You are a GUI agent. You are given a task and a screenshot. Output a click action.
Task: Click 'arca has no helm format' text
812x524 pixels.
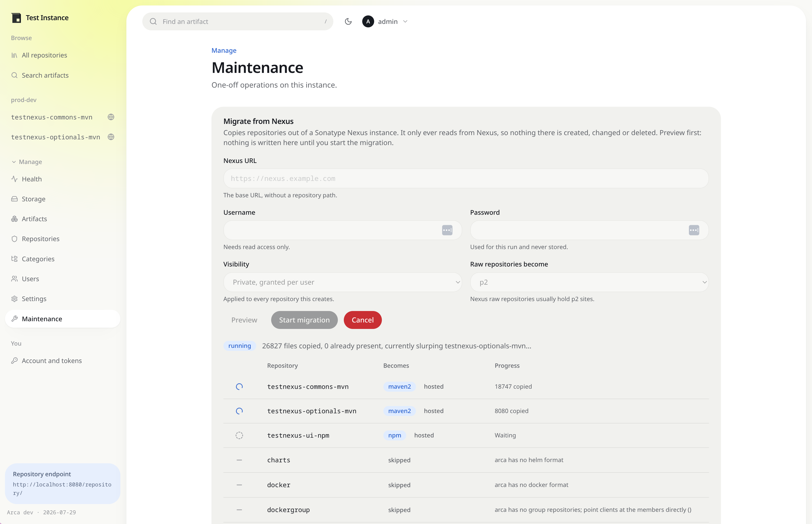[529, 460]
